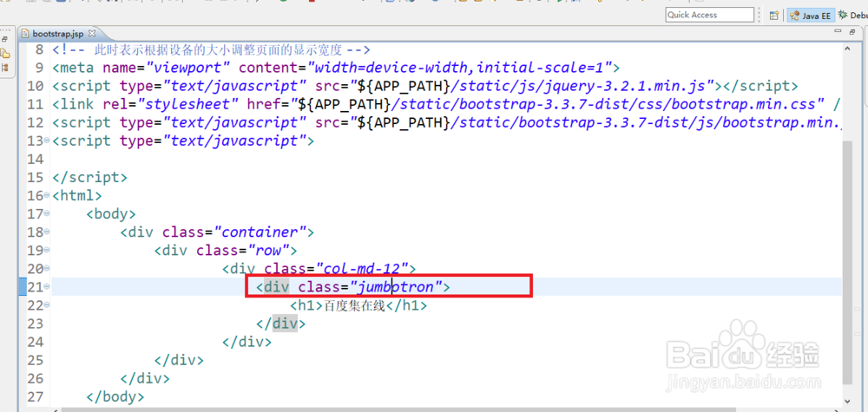Collapse the jumbotron div at line 21
This screenshot has height=412, width=868.
[47, 287]
